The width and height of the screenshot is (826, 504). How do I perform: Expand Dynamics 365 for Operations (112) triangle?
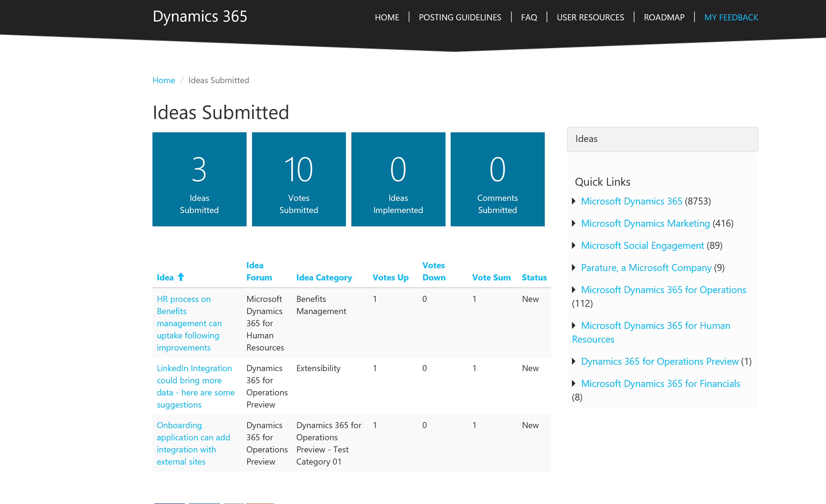coord(574,289)
